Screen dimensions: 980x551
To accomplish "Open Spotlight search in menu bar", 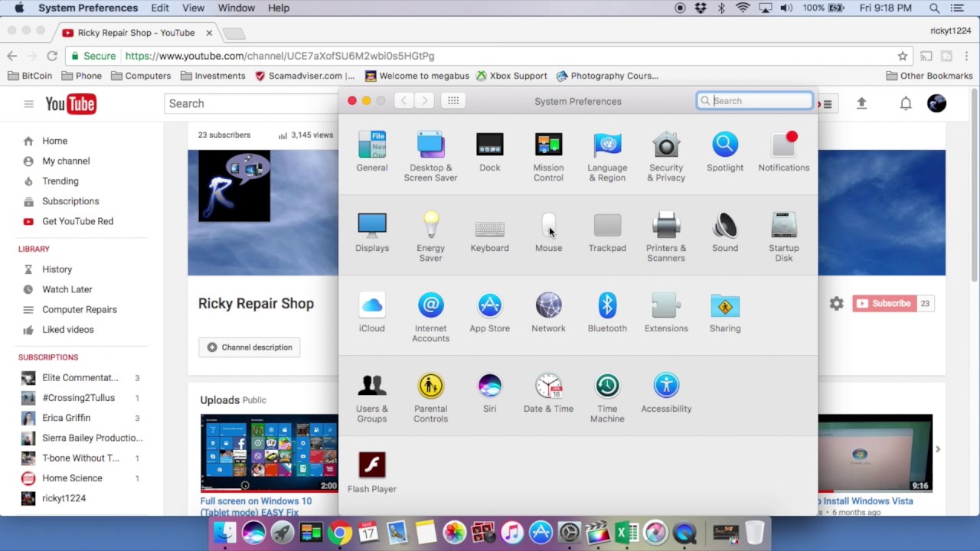I will click(x=934, y=8).
